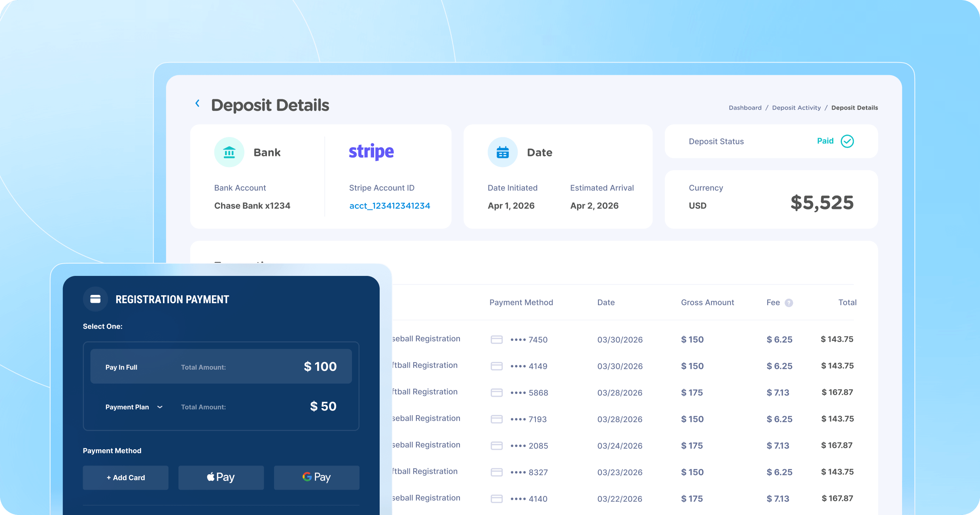980x515 pixels.
Task: Click the $ 143.75 total for card 8327
Action: [x=837, y=472]
